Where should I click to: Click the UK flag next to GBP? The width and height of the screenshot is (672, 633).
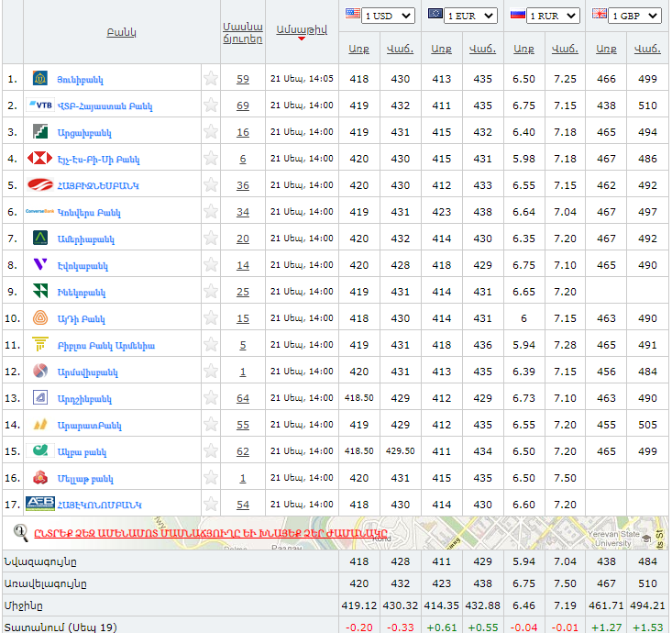tap(600, 13)
